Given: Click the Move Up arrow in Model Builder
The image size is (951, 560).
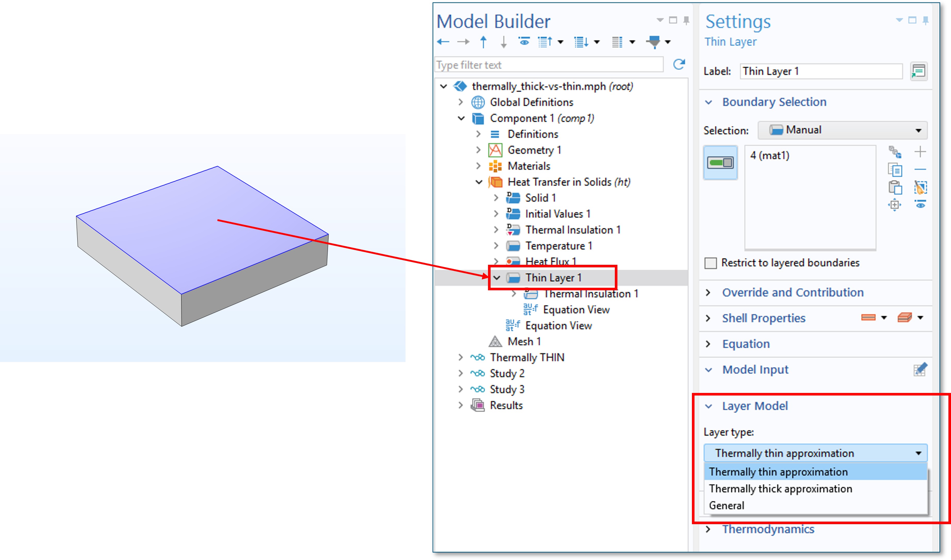Looking at the screenshot, I should [x=483, y=42].
